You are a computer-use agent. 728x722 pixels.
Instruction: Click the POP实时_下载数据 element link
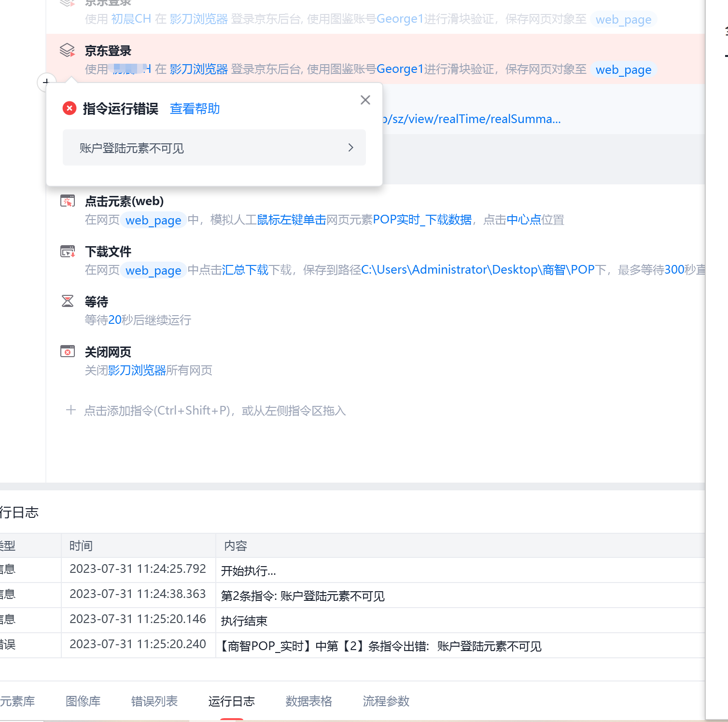[422, 220]
